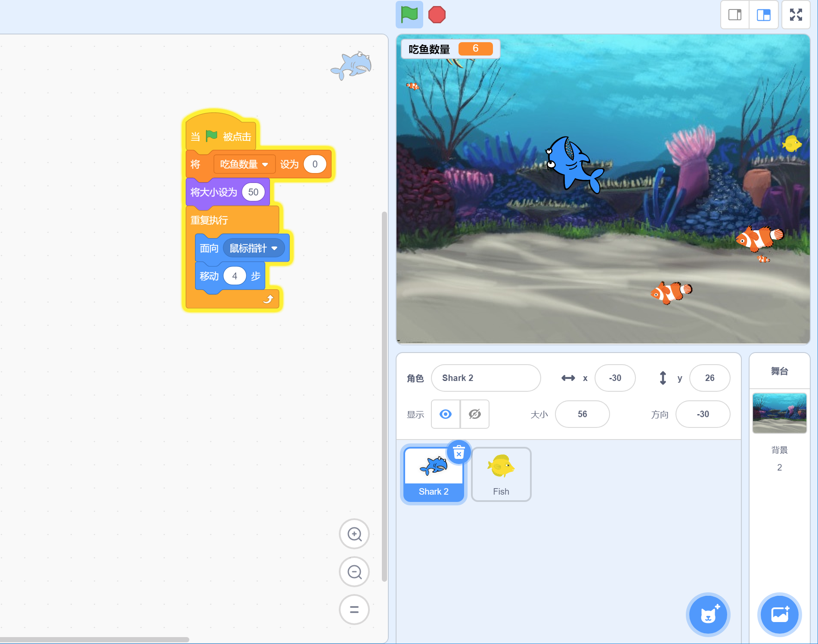Delete the Shark 2 sprite
818x644 pixels.
459,452
